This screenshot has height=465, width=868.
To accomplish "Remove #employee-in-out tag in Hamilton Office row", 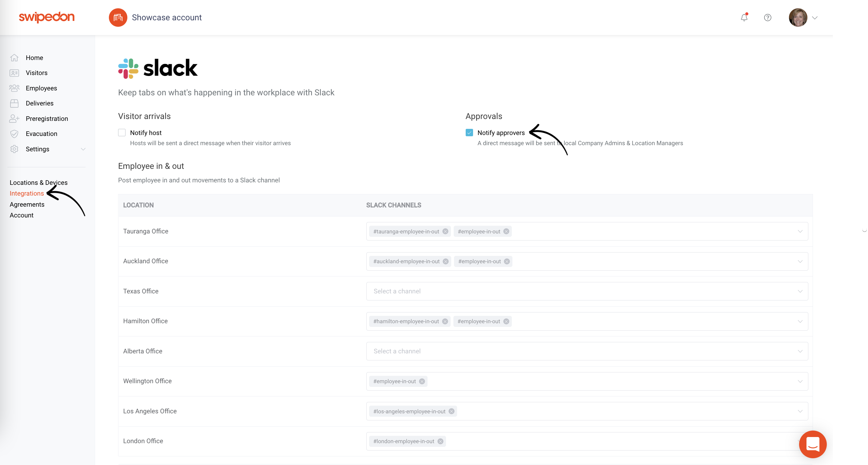I will (x=506, y=321).
